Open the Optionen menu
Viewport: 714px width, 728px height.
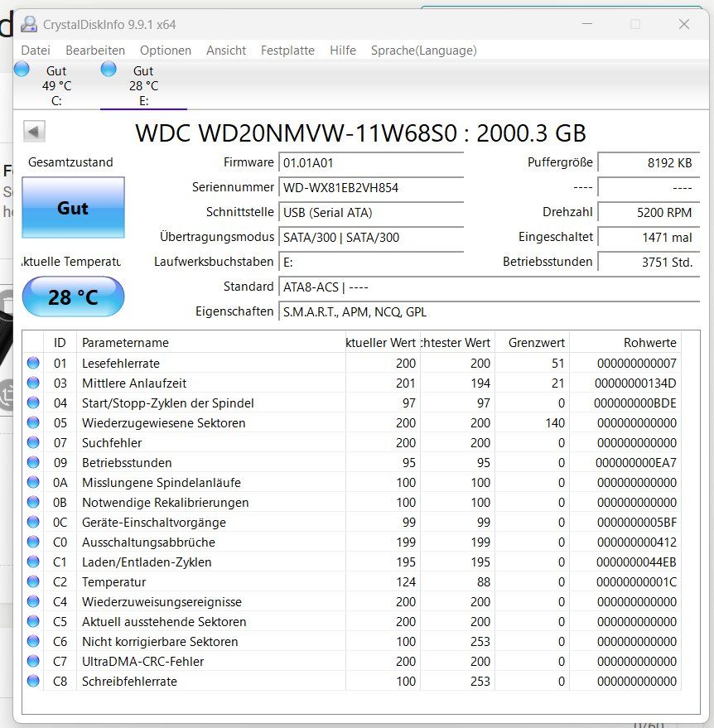(166, 51)
